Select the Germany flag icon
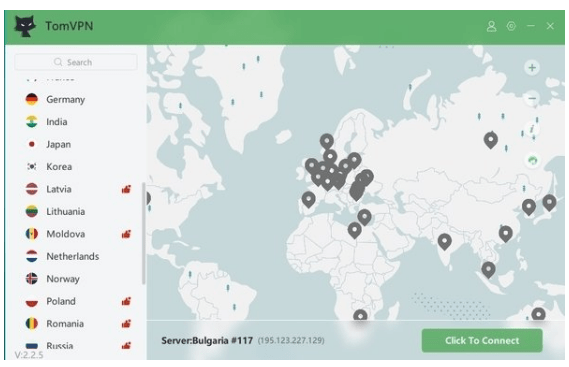Image resolution: width=569 pixels, height=367 pixels. coord(32,99)
